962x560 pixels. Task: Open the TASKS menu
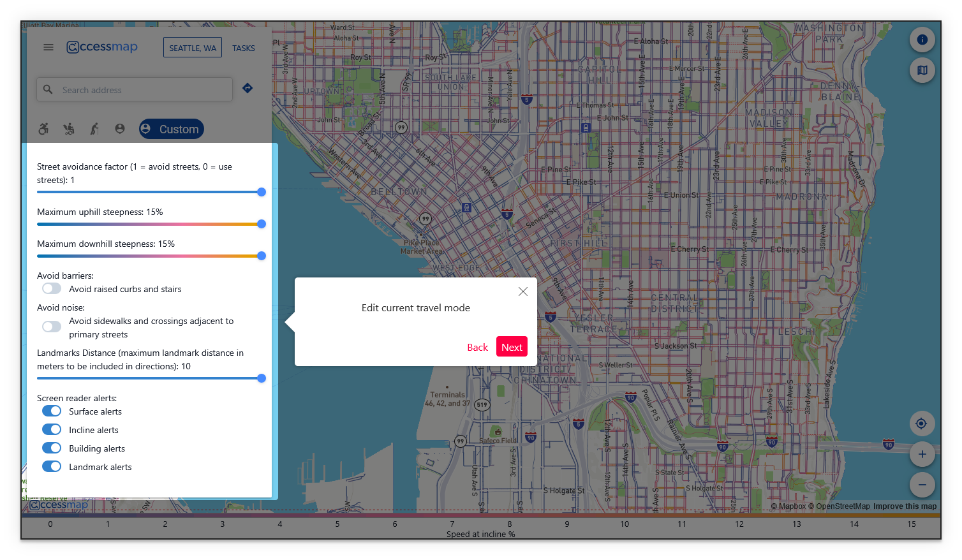(244, 48)
